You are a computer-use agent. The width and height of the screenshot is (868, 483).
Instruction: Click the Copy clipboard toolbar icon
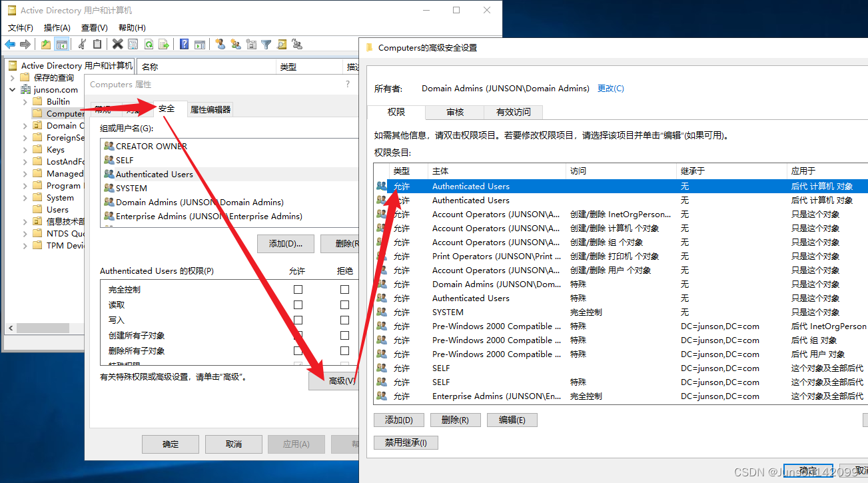point(97,44)
